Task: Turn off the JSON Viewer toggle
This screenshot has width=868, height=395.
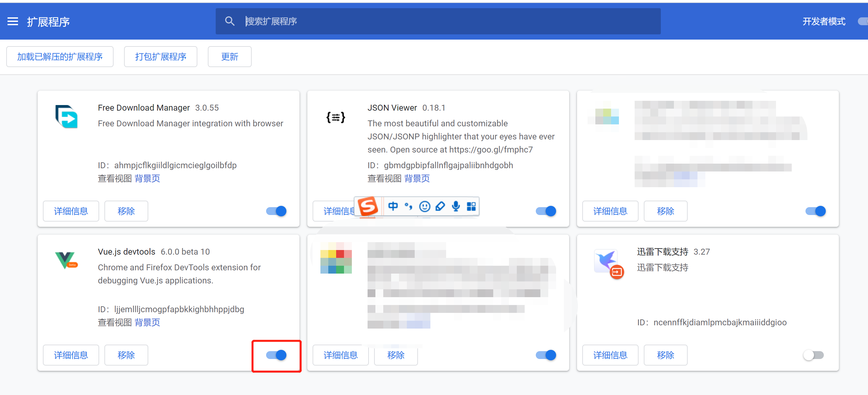Action: point(546,211)
